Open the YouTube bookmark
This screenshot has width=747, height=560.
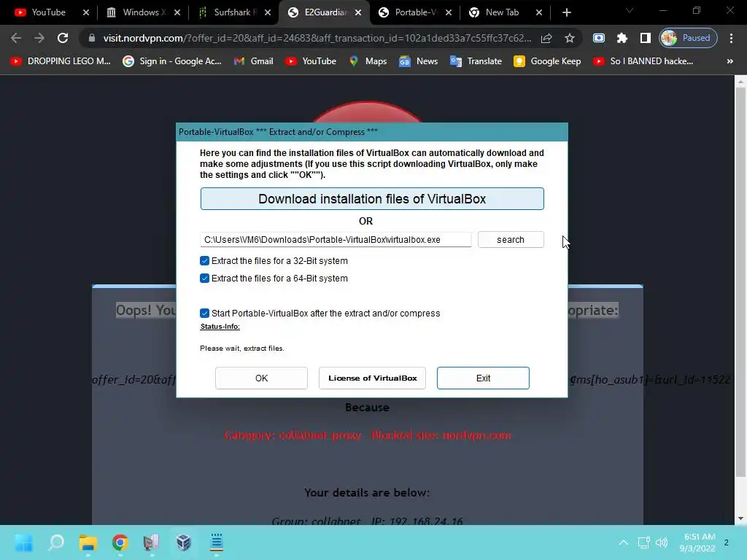point(311,61)
